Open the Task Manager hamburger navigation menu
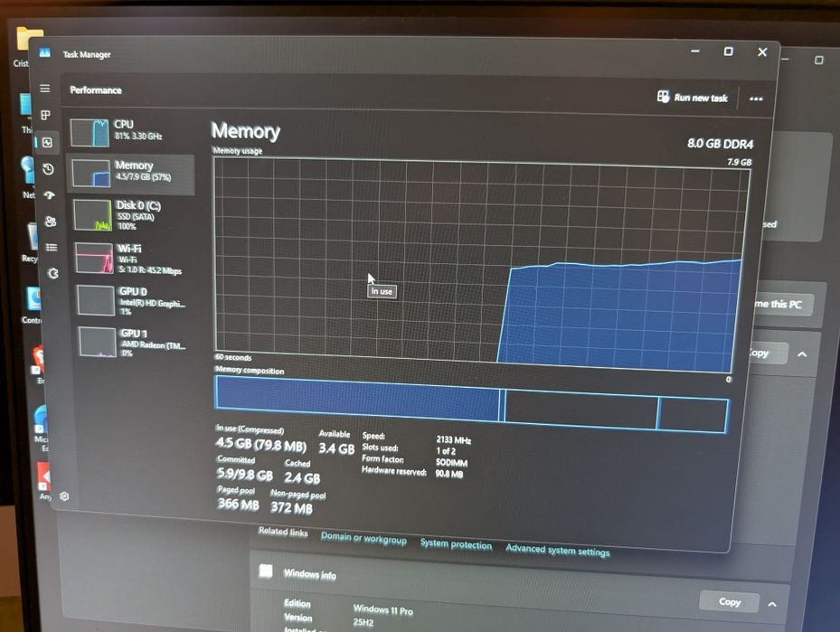The width and height of the screenshot is (840, 632). tap(45, 89)
